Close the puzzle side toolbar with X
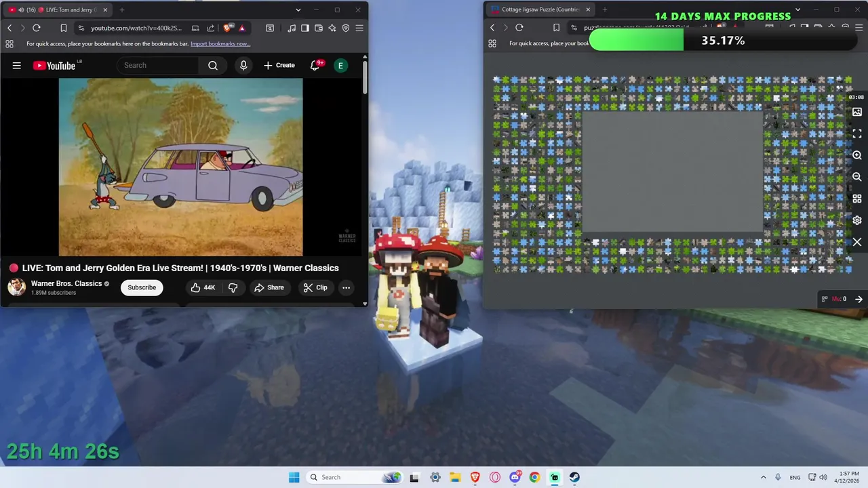868x488 pixels. pos(857,242)
